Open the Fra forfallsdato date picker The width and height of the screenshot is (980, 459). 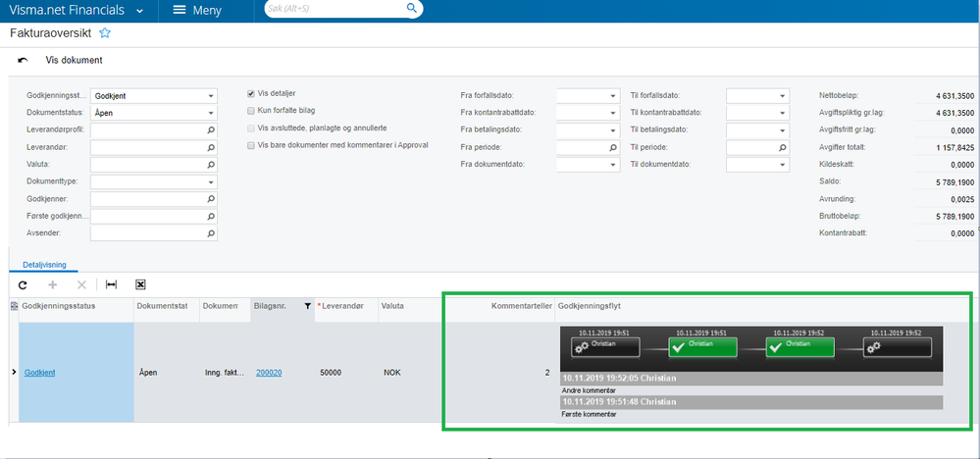612,96
